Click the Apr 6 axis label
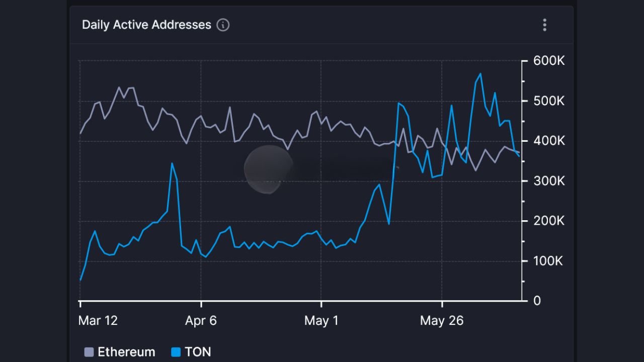 tap(201, 321)
